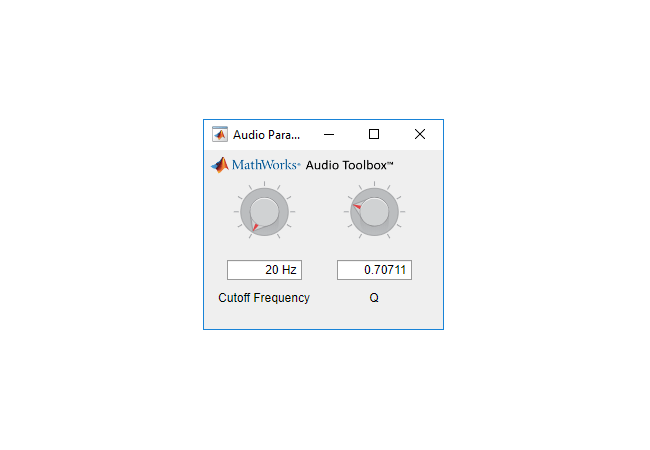Click the Q knob
Image resolution: width=650 pixels, height=450 pixels.
(374, 212)
